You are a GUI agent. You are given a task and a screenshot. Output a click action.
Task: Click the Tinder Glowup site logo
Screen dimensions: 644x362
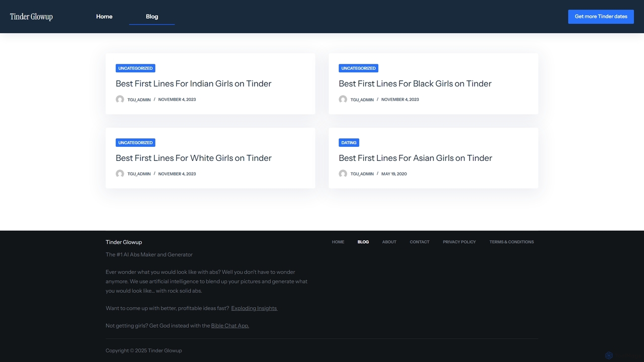(x=31, y=17)
